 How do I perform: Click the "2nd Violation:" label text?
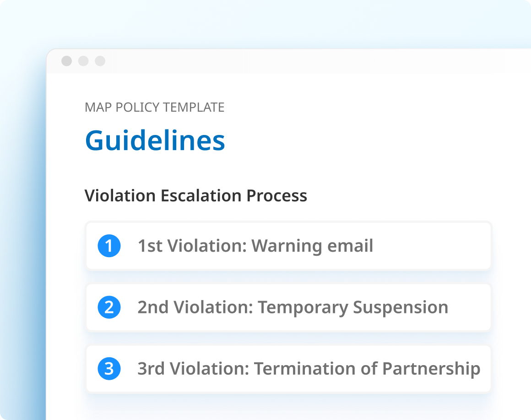pos(195,307)
